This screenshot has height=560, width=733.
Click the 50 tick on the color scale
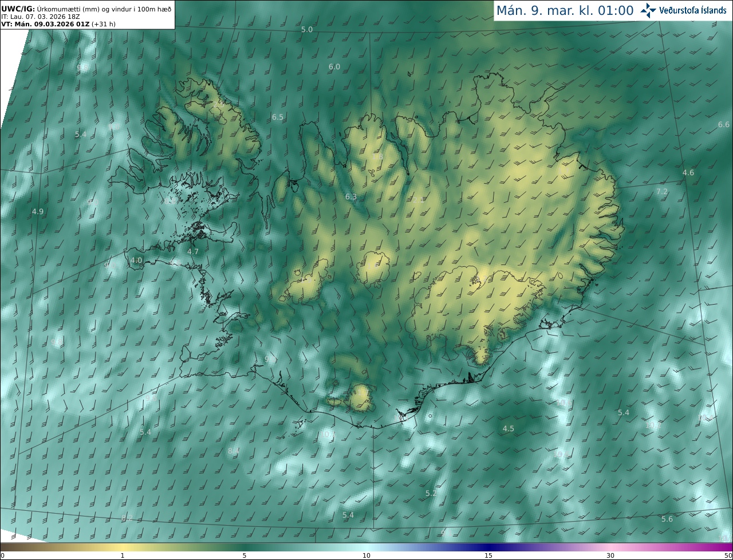click(728, 555)
